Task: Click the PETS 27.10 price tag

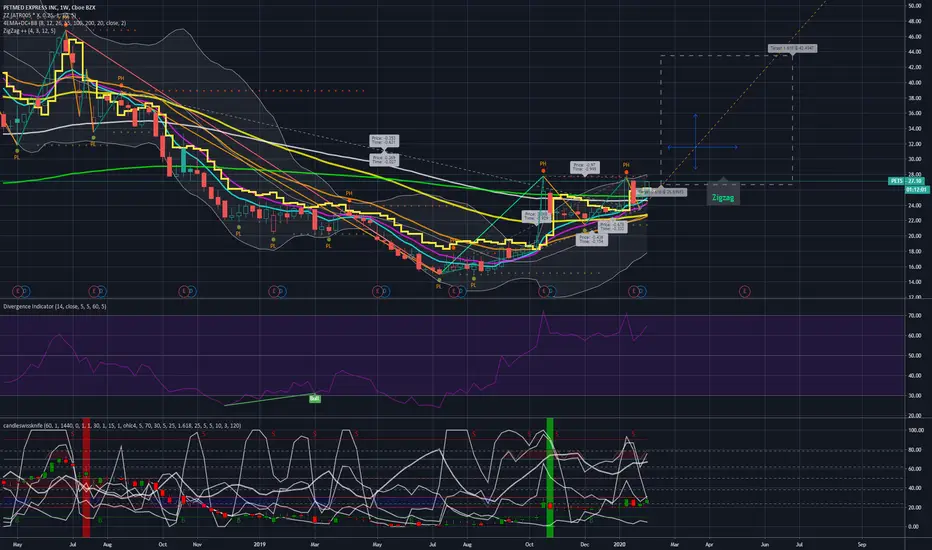Action: tap(905, 181)
